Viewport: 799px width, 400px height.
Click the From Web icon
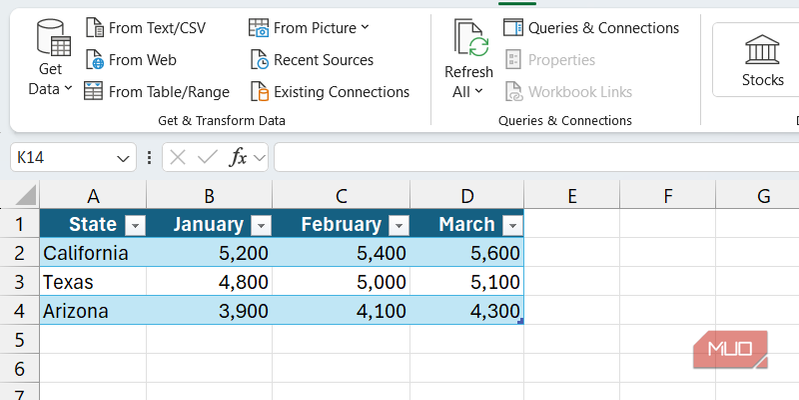(x=95, y=60)
